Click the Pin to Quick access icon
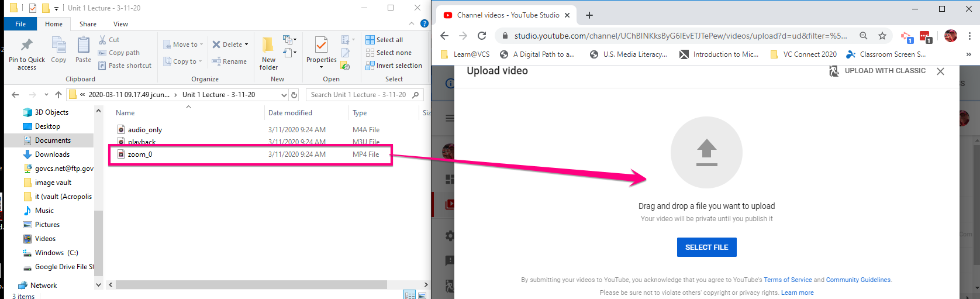 [x=26, y=46]
